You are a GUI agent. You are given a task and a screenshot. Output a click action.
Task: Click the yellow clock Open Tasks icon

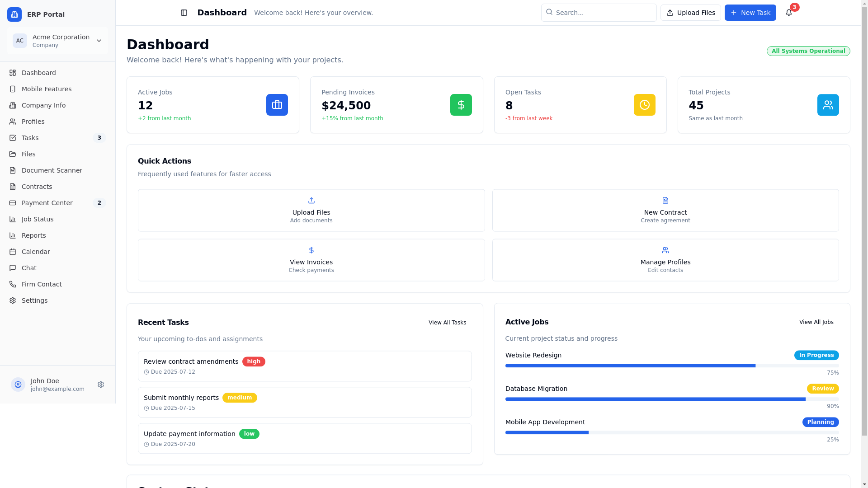point(645,105)
